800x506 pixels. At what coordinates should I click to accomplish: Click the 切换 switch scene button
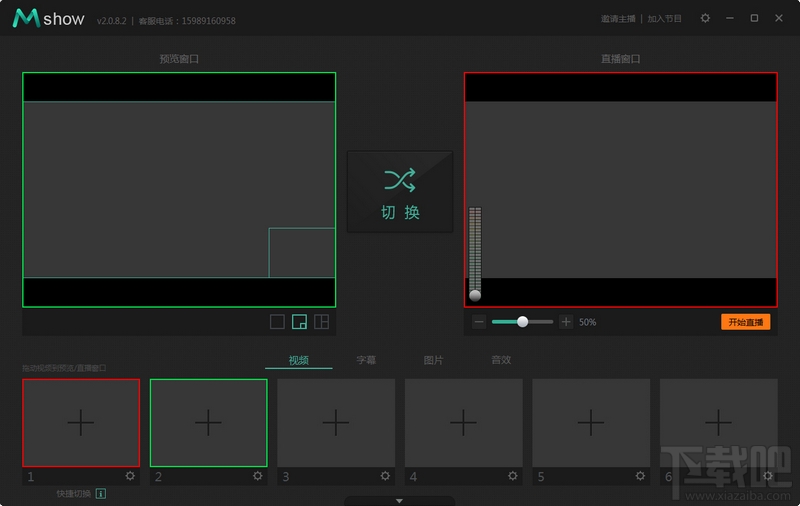(x=399, y=192)
